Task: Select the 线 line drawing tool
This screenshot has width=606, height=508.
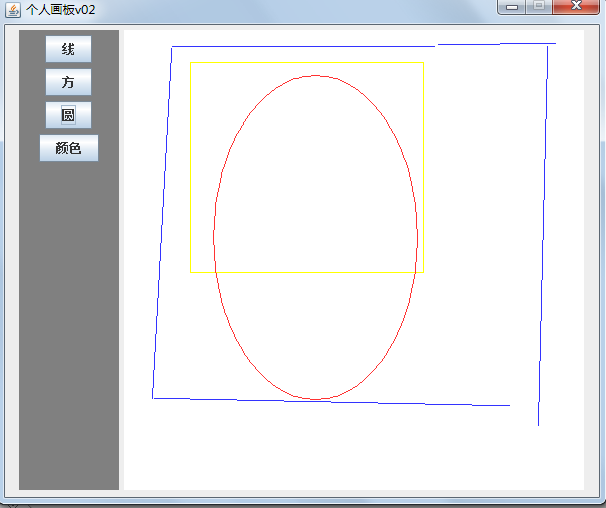Action: click(68, 49)
